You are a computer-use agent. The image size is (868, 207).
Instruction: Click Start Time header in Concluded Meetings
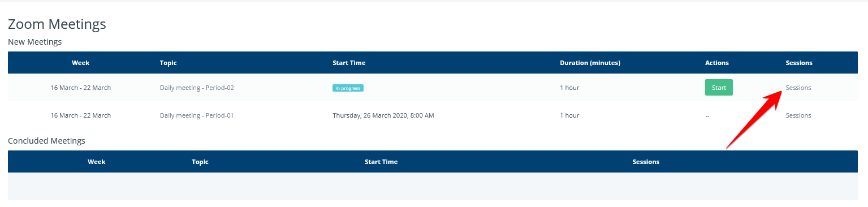click(x=381, y=162)
